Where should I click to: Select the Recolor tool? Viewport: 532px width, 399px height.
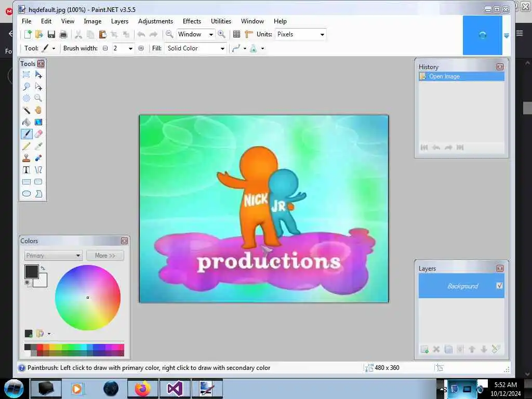[x=38, y=158]
